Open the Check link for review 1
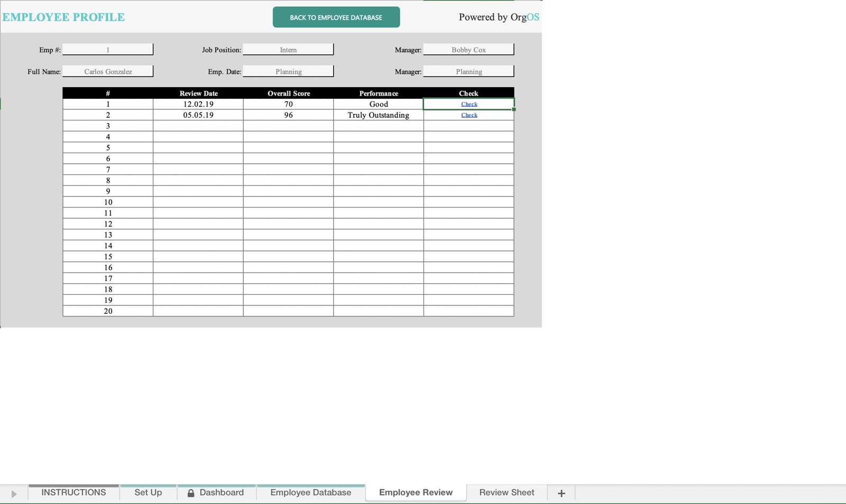 click(x=469, y=104)
